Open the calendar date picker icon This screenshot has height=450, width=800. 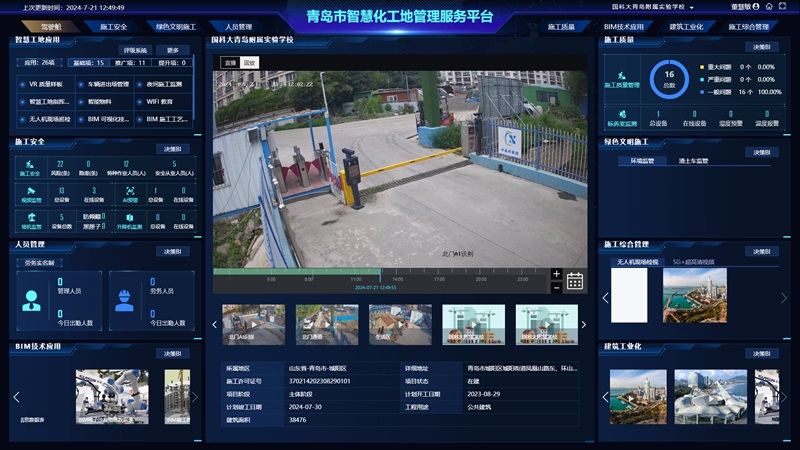click(x=575, y=281)
